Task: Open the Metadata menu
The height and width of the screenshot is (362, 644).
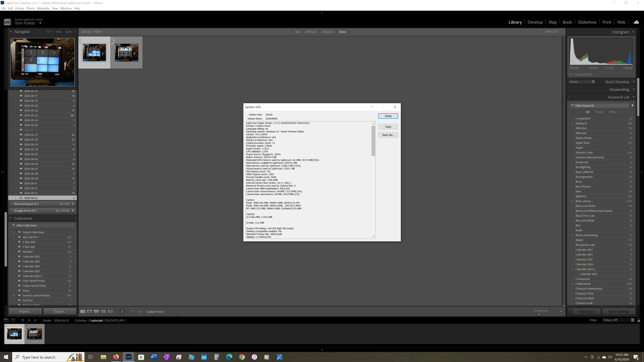Action: [x=43, y=8]
